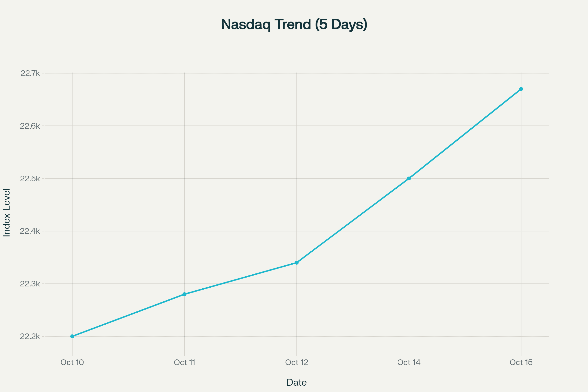Select the Oct 11 x-axis tick label
The image size is (588, 392).
(184, 362)
